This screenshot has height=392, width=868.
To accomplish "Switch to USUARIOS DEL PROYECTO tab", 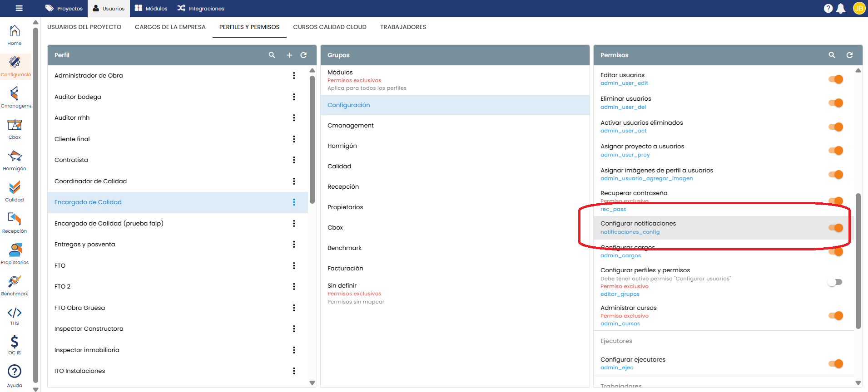I will [x=84, y=27].
